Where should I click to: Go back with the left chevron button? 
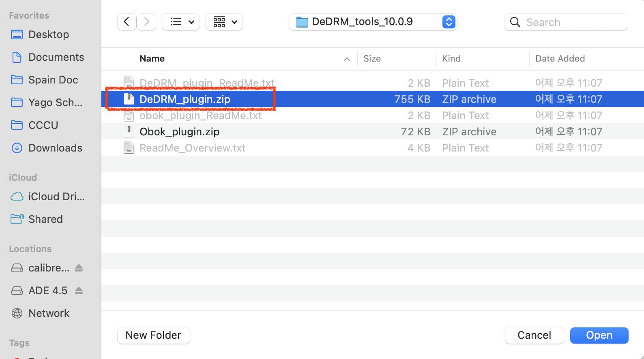coord(127,22)
